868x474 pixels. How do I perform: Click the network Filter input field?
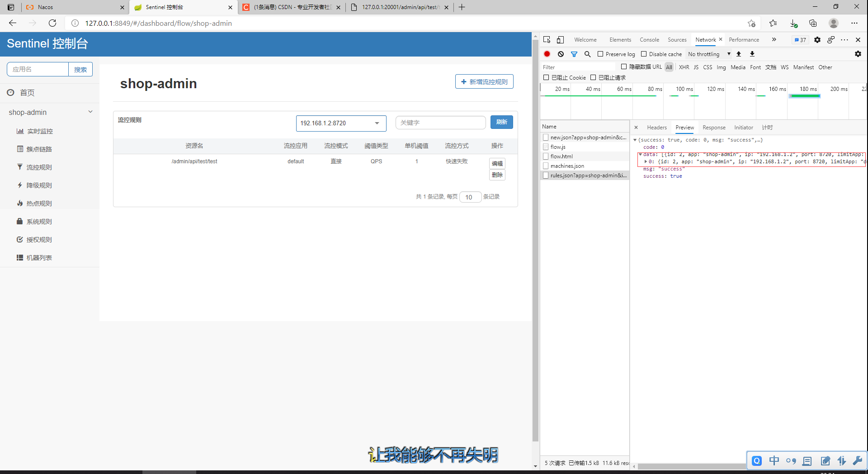(x=579, y=67)
